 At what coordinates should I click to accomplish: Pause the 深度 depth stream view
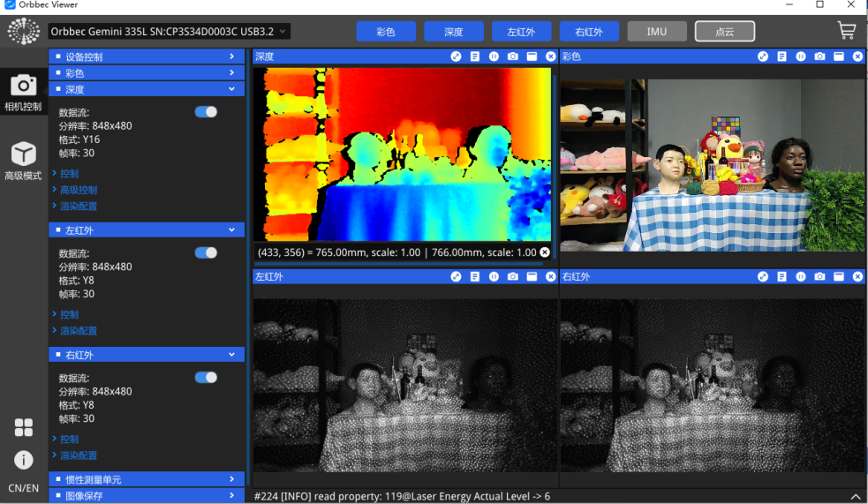[494, 56]
